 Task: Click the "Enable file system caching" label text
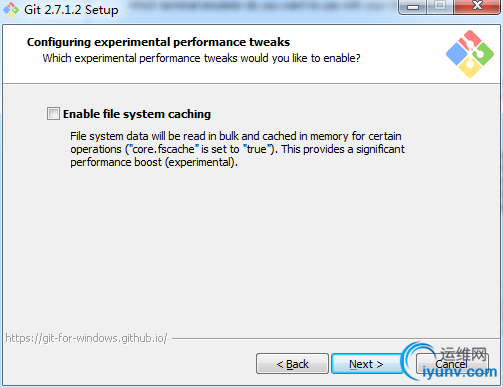137,114
